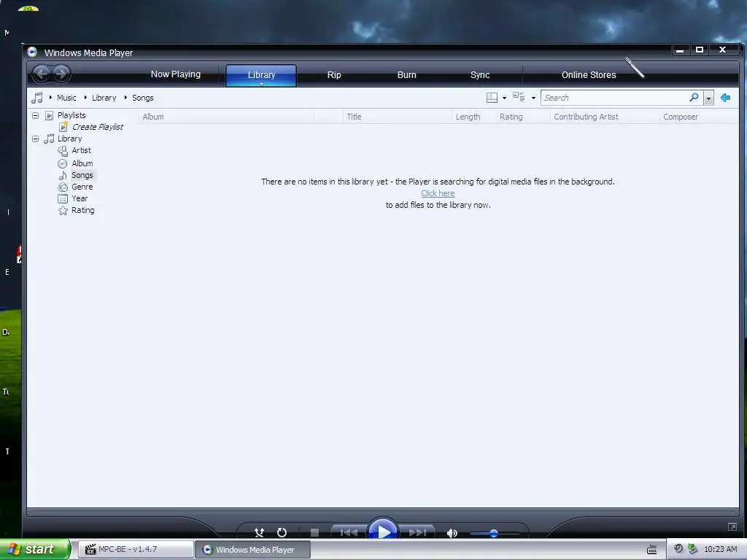Screen dimensions: 747x560
Task: Sort by the Rating column header
Action: 522,117
